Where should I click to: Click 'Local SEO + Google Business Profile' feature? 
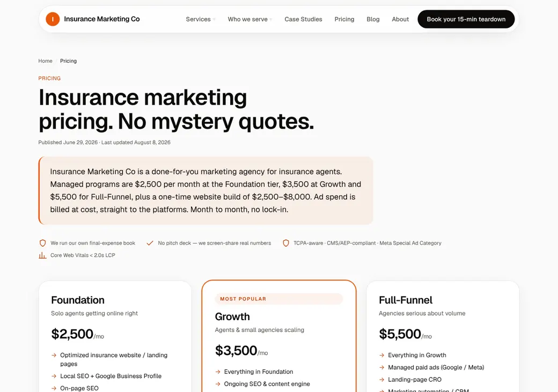[111, 376]
